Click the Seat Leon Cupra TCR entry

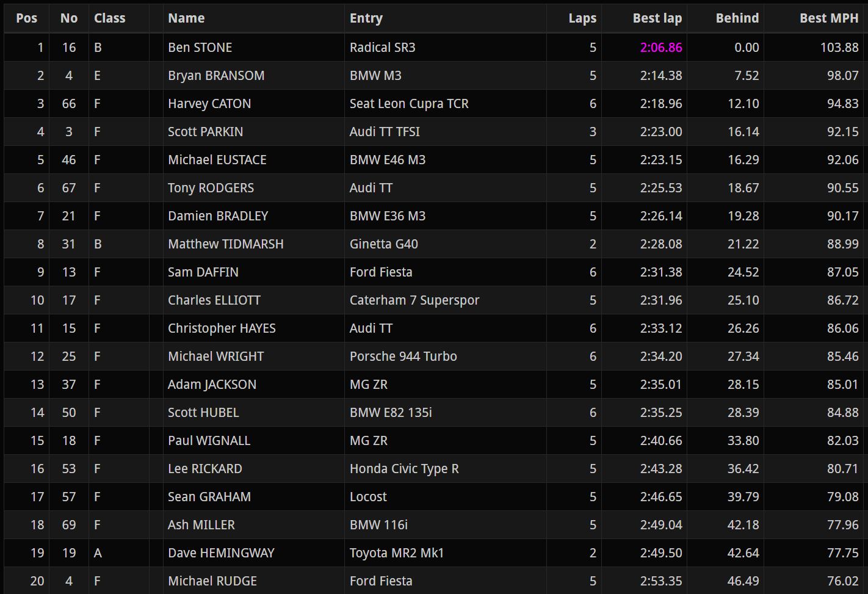[409, 104]
